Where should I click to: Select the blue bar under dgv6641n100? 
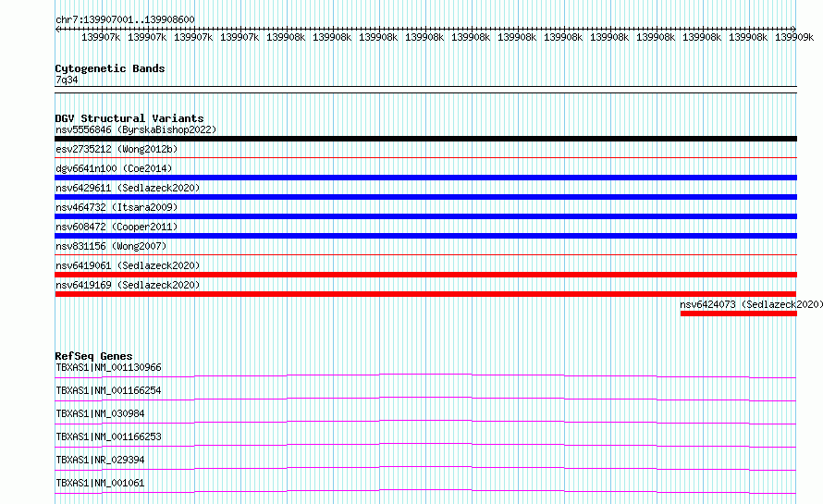(425, 178)
